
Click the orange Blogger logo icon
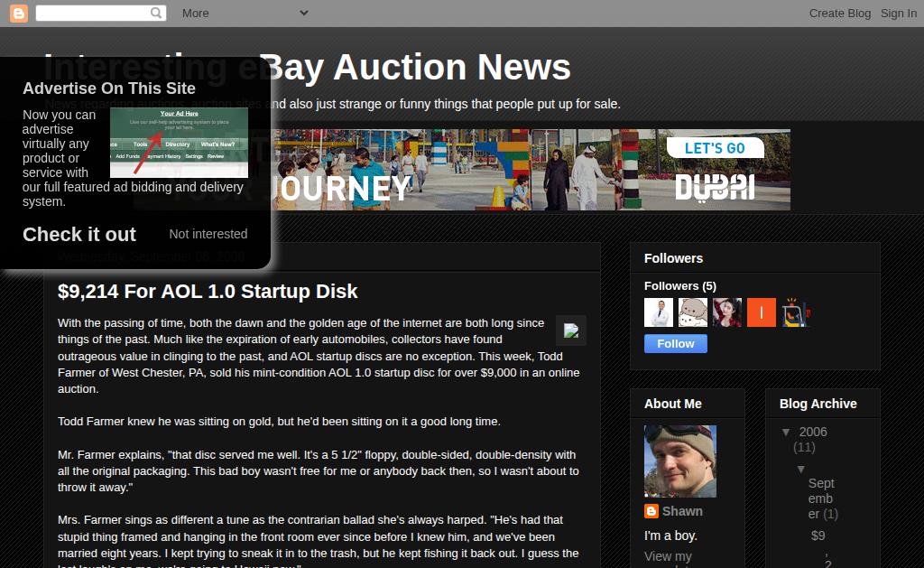click(19, 13)
